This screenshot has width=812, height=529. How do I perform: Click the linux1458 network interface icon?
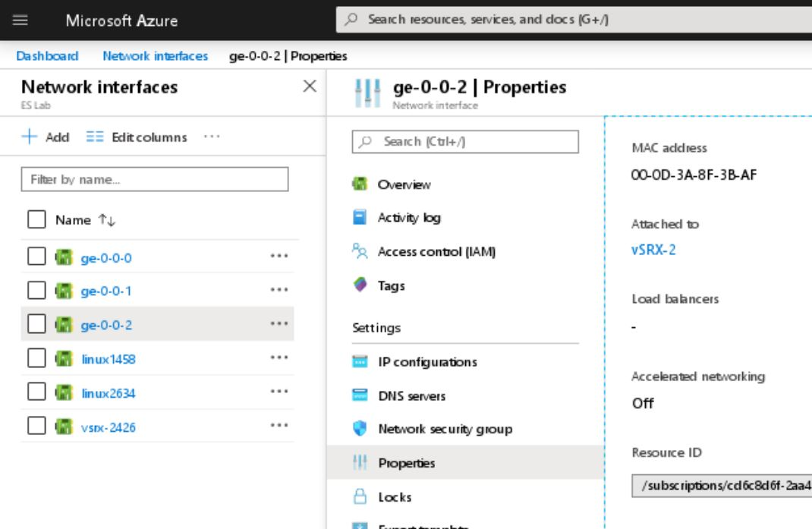click(x=64, y=358)
